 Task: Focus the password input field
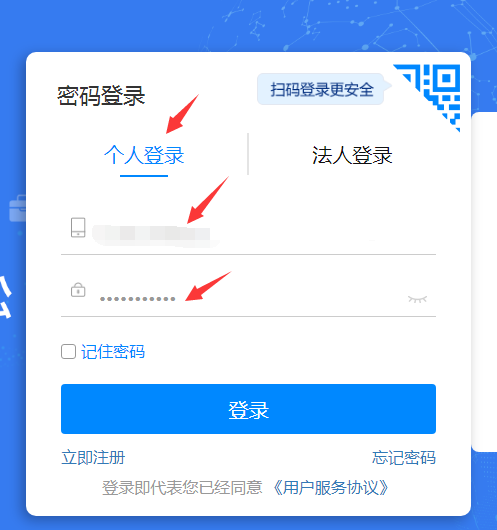[x=252, y=298]
